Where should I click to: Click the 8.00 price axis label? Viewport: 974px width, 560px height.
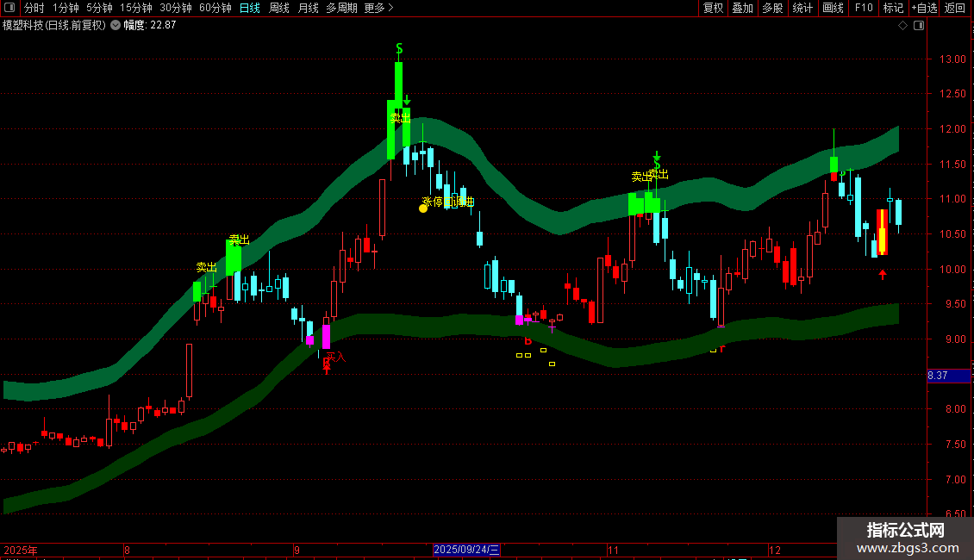pyautogui.click(x=955, y=409)
